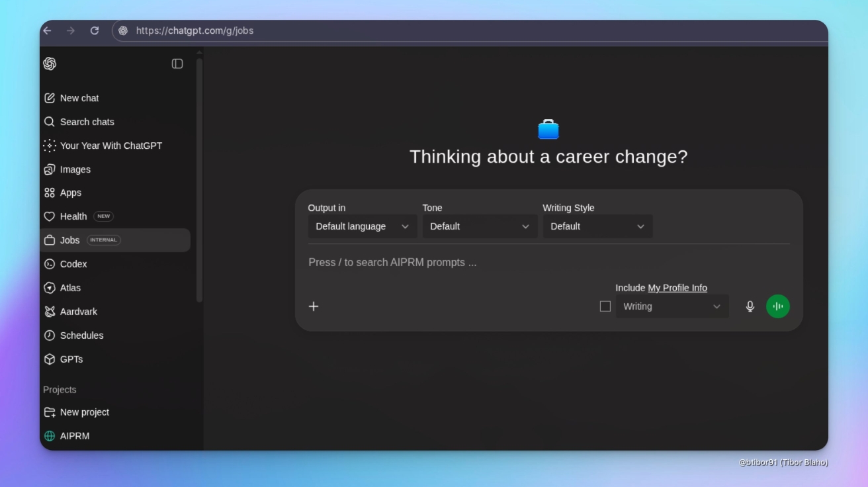Screen dimensions: 868x487
Task: Collapse the sidebar panel
Action: pos(177,63)
